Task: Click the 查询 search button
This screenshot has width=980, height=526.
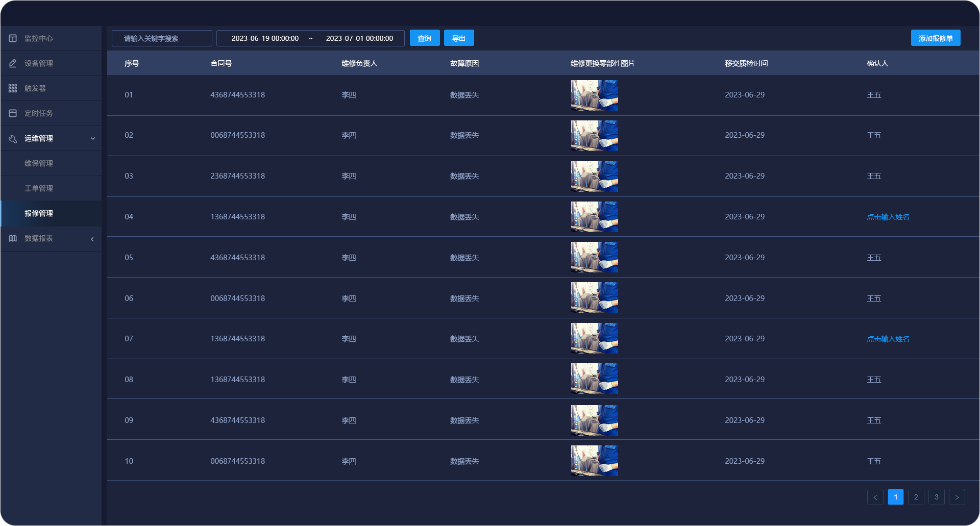Action: click(x=424, y=38)
